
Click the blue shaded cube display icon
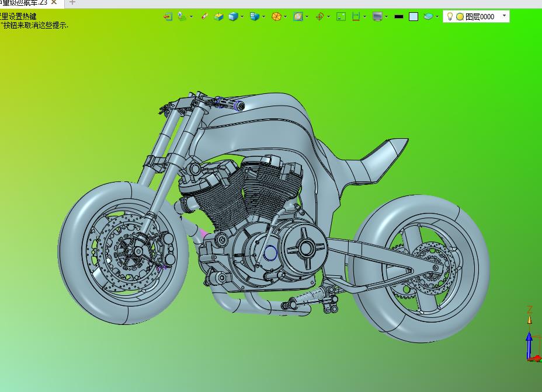(x=233, y=16)
